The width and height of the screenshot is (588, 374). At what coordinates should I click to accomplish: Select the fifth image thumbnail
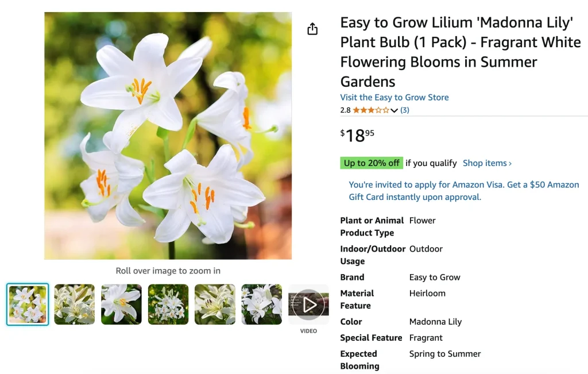[x=215, y=304]
